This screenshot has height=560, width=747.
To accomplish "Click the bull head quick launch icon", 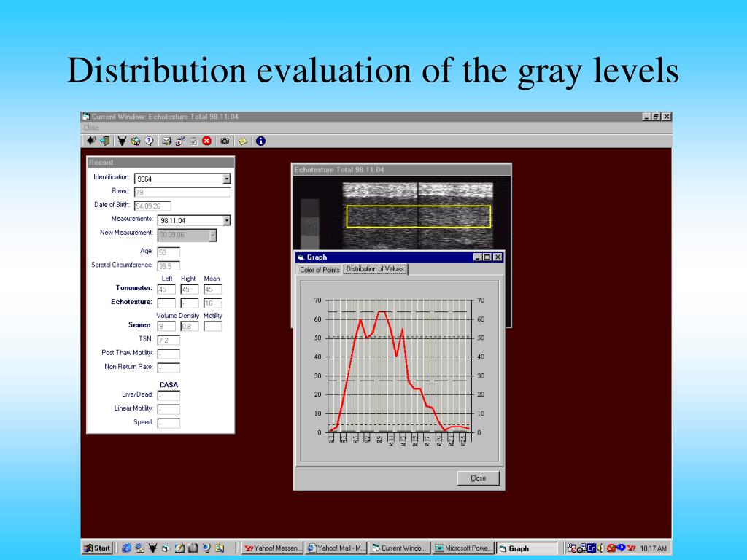I will click(152, 548).
